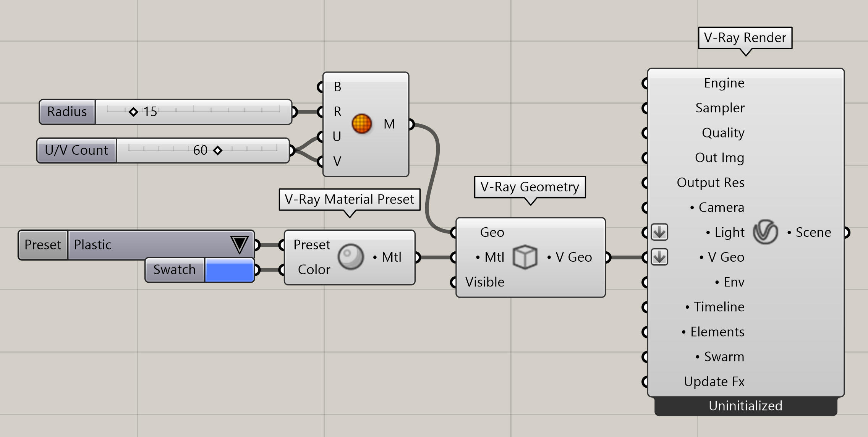This screenshot has height=437, width=868.
Task: Click the blue Swatch color box
Action: pos(229,270)
